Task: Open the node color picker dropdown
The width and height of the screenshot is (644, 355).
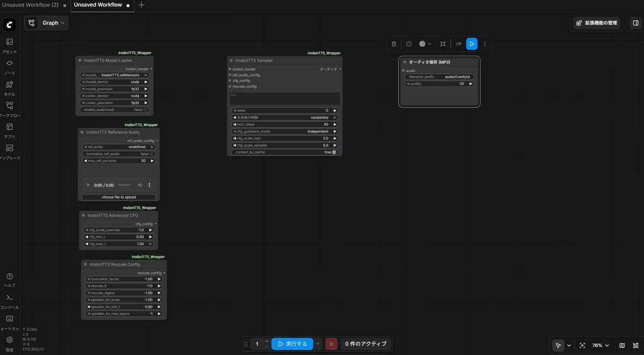Action: click(425, 44)
